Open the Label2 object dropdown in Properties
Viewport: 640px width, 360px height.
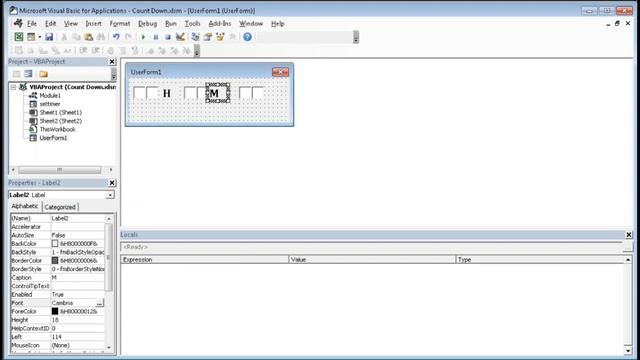pyautogui.click(x=110, y=195)
